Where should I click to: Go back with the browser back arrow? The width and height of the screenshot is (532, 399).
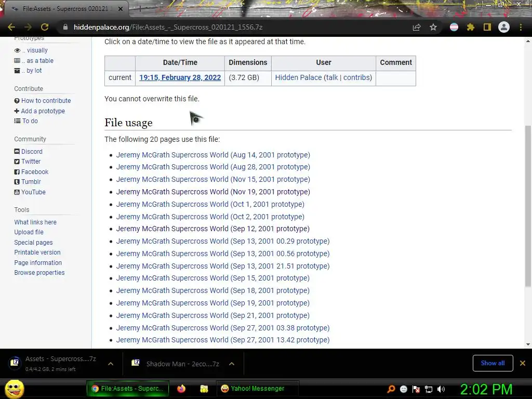pyautogui.click(x=11, y=27)
